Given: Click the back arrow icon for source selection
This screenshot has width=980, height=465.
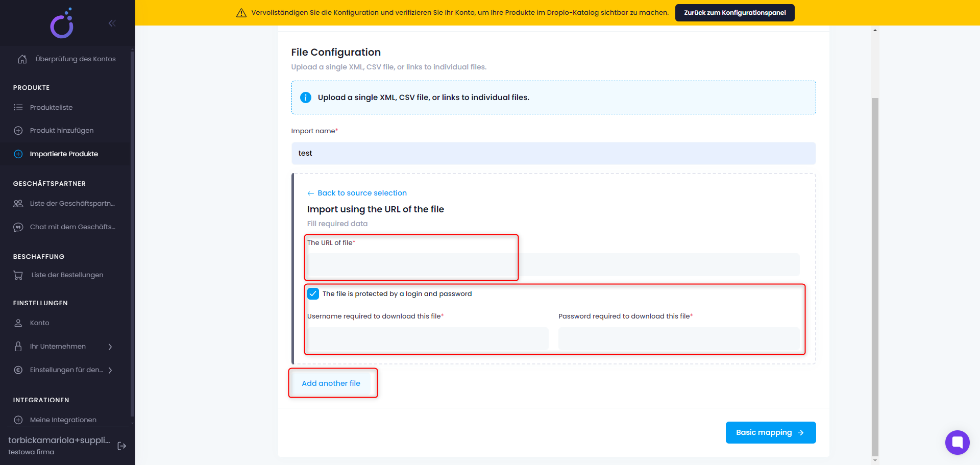Looking at the screenshot, I should (310, 193).
